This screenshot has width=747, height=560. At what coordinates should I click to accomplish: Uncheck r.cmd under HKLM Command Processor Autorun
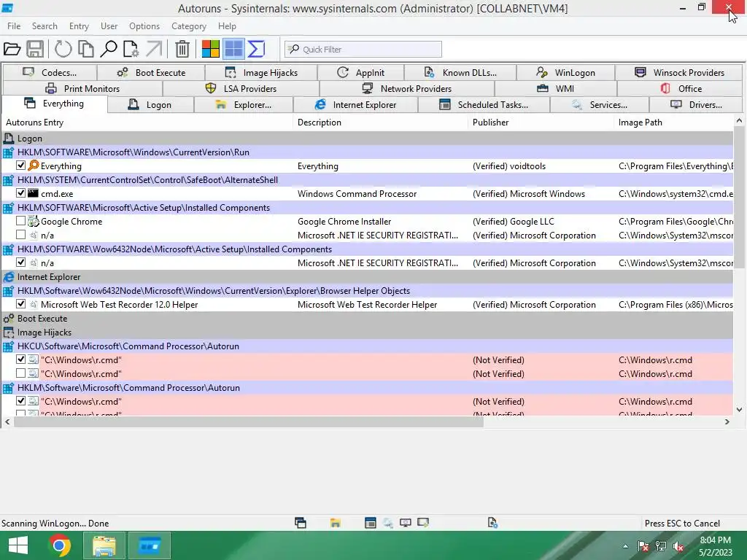[20, 400]
